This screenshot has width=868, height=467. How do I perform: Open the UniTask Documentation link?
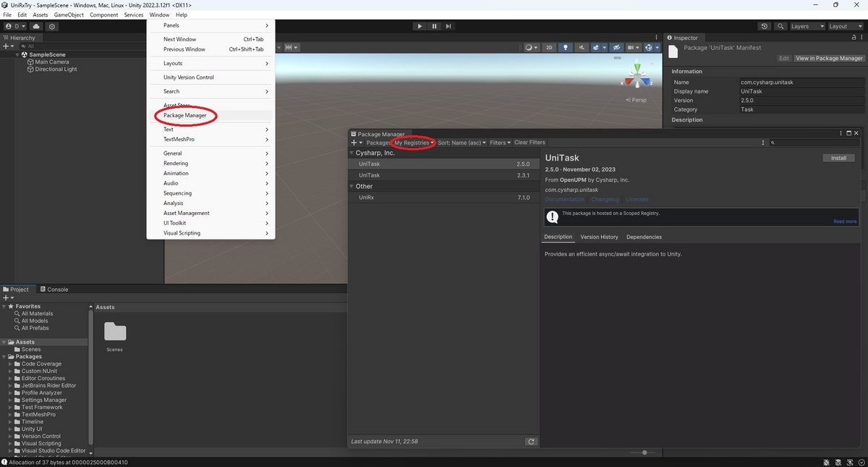(x=564, y=199)
